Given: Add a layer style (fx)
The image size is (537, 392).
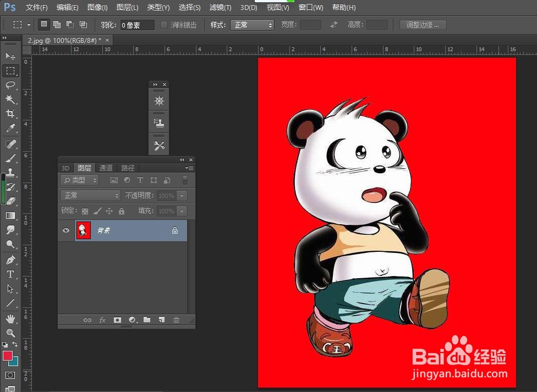Looking at the screenshot, I should click(102, 320).
